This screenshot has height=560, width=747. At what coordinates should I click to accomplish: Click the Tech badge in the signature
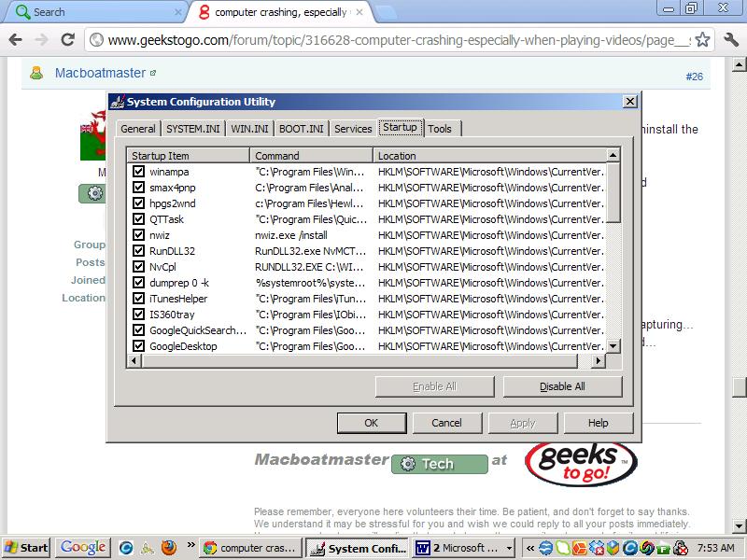point(439,464)
